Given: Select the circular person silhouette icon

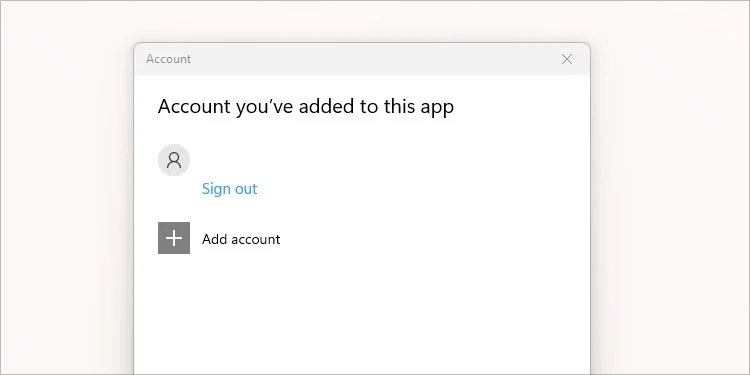Looking at the screenshot, I should coord(174,160).
